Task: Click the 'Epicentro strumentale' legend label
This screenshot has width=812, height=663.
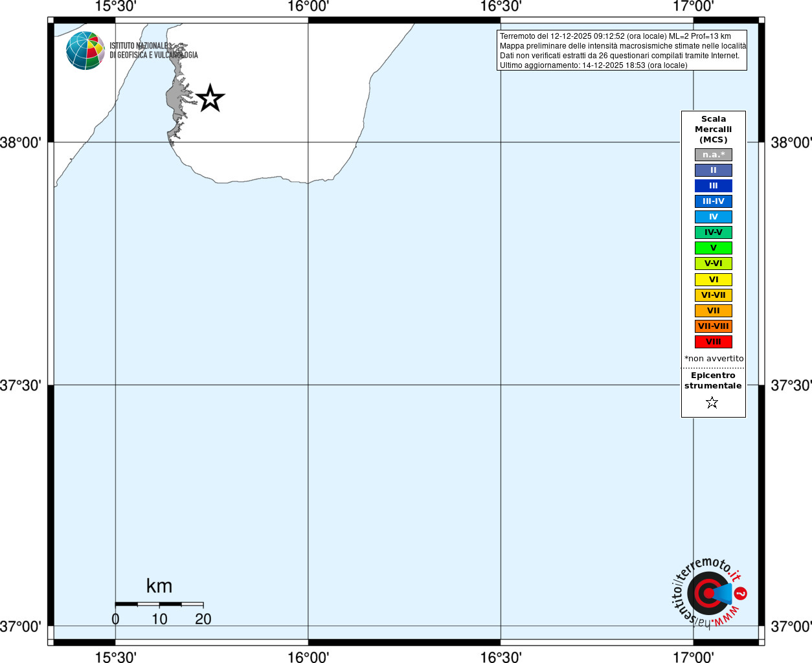Action: click(x=713, y=381)
